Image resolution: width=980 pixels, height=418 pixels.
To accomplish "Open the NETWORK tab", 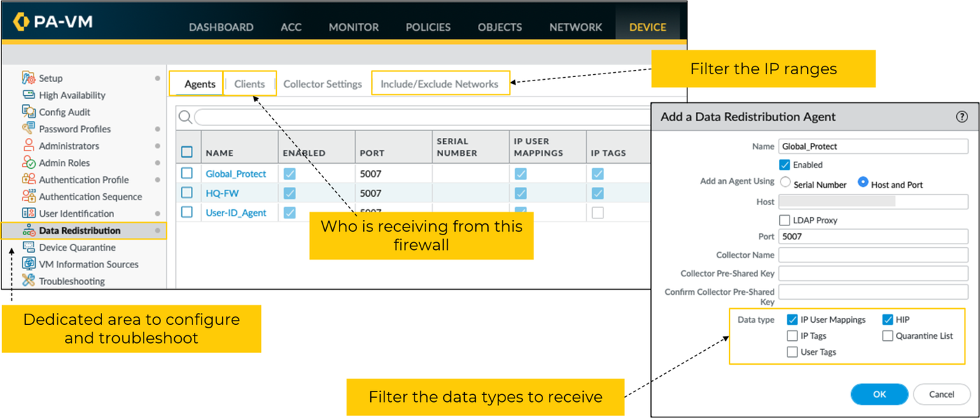I will (575, 27).
